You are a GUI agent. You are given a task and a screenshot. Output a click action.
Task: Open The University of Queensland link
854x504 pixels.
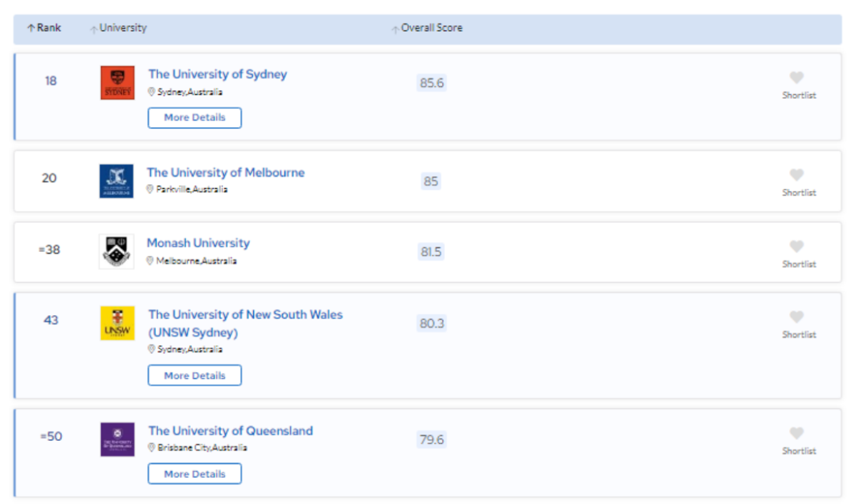tap(230, 431)
